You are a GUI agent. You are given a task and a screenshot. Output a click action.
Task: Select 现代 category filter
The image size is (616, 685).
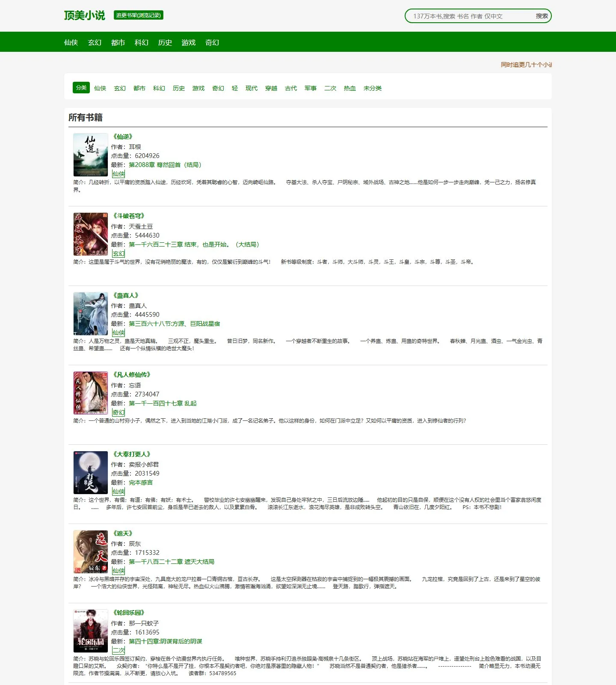click(252, 88)
